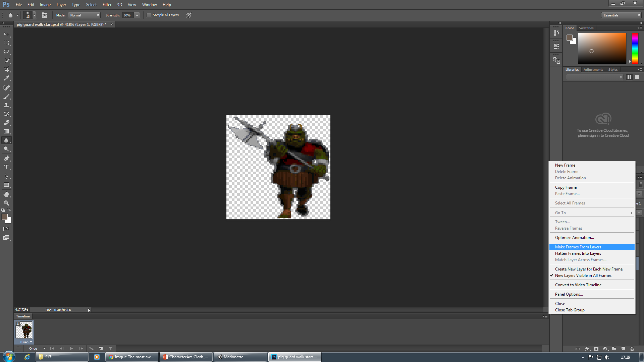The width and height of the screenshot is (644, 362).
Task: Open frame delay 0 sec dropdown
Action: (26, 342)
